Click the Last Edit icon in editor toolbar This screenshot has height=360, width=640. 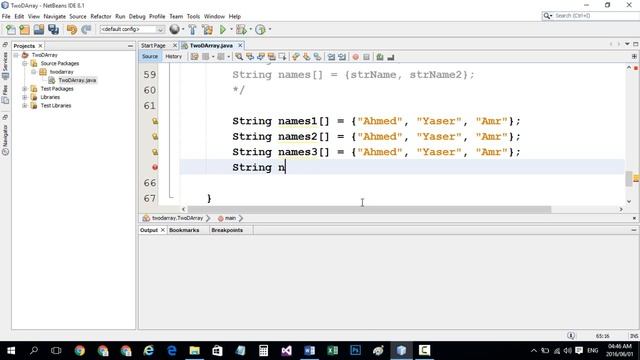click(194, 57)
